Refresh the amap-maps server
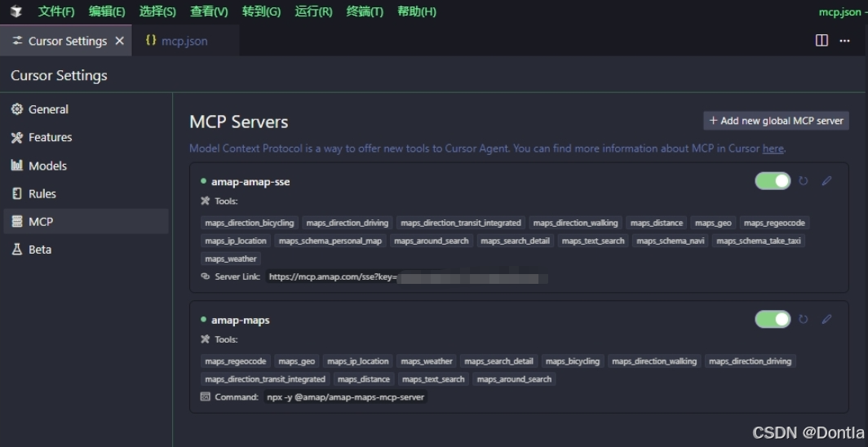Image resolution: width=868 pixels, height=447 pixels. [804, 319]
